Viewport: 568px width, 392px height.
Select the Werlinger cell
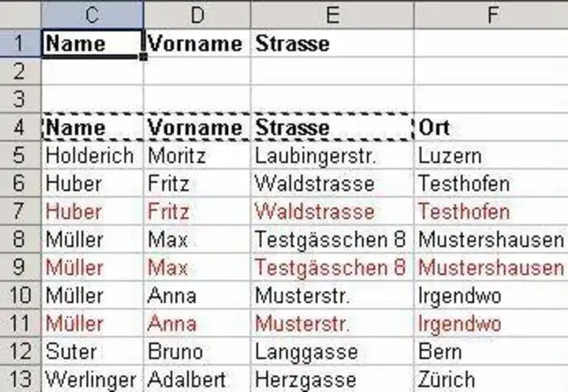(x=91, y=379)
